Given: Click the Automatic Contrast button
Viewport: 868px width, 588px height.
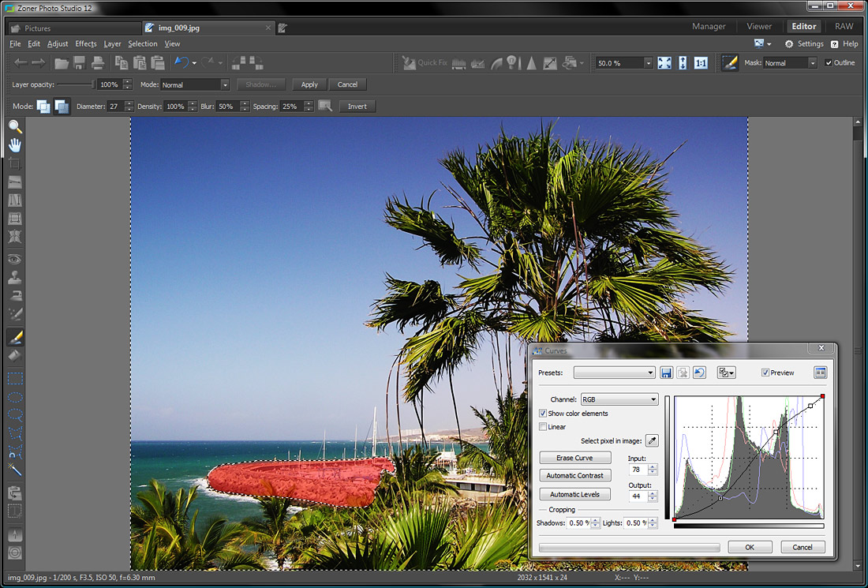Looking at the screenshot, I should coord(574,475).
